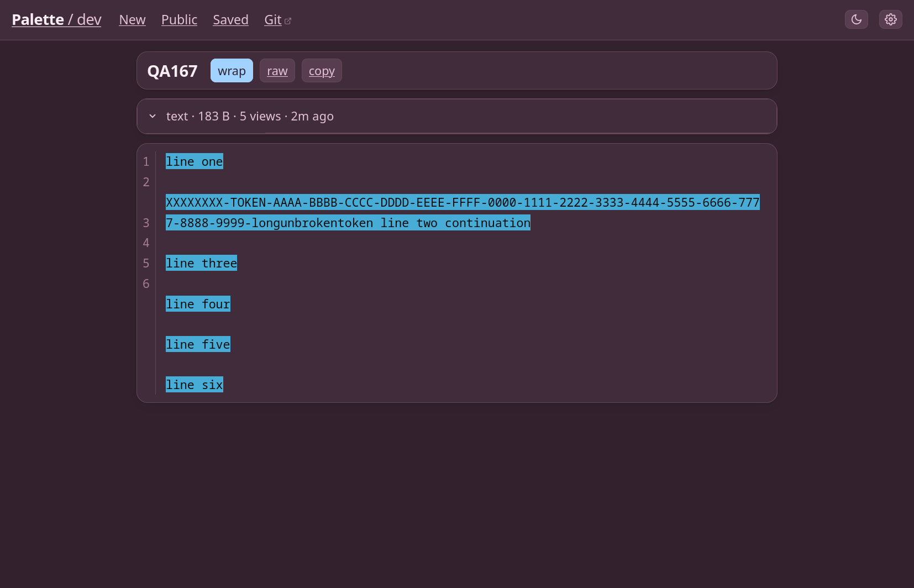
Task: Go to the New paste page
Action: click(132, 20)
